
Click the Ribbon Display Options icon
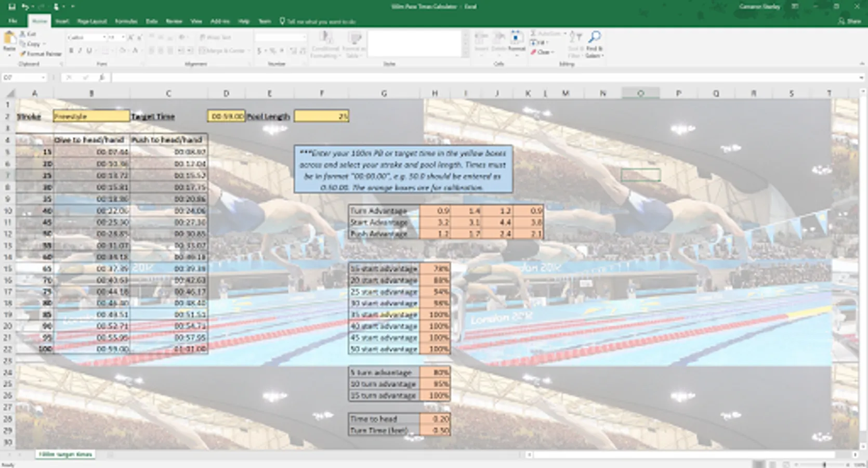coord(795,7)
